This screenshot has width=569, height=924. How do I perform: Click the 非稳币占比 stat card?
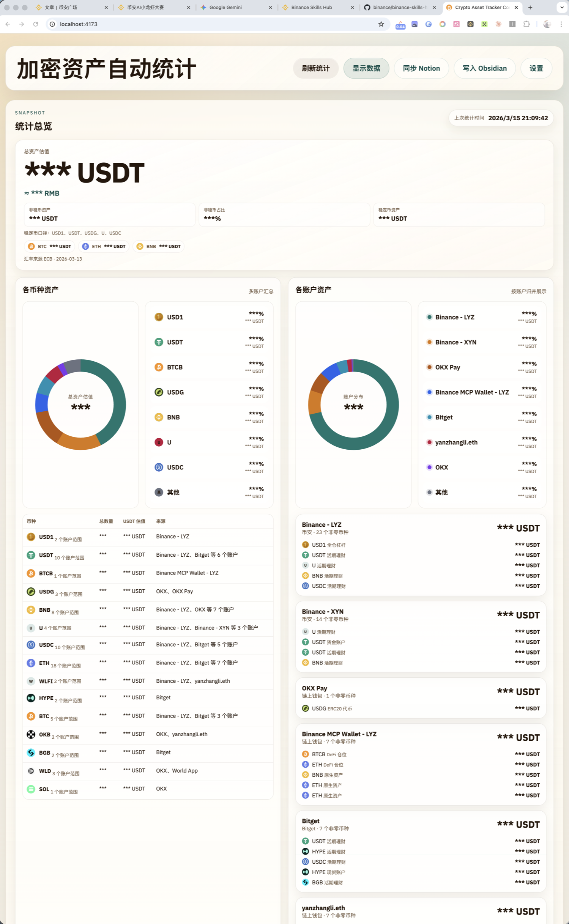click(284, 215)
